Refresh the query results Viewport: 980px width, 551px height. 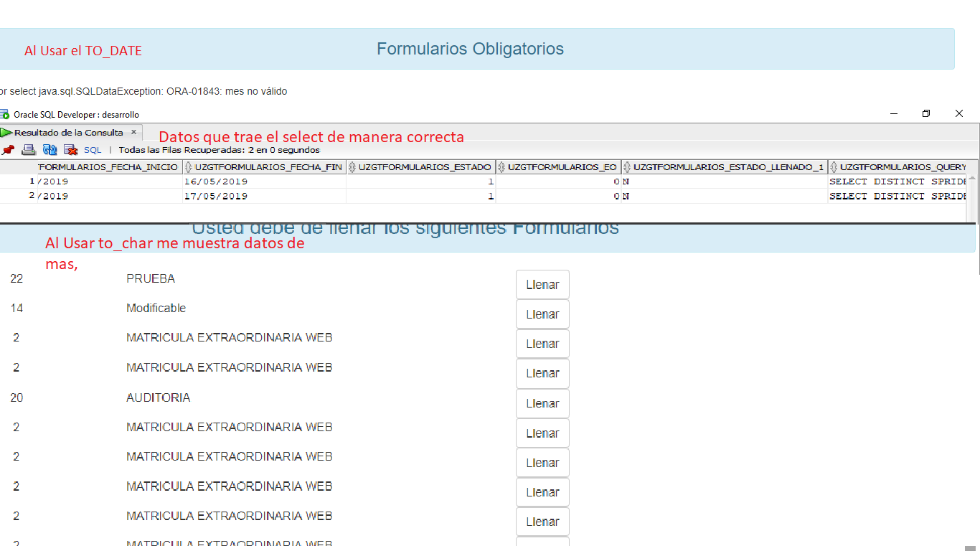pyautogui.click(x=50, y=150)
